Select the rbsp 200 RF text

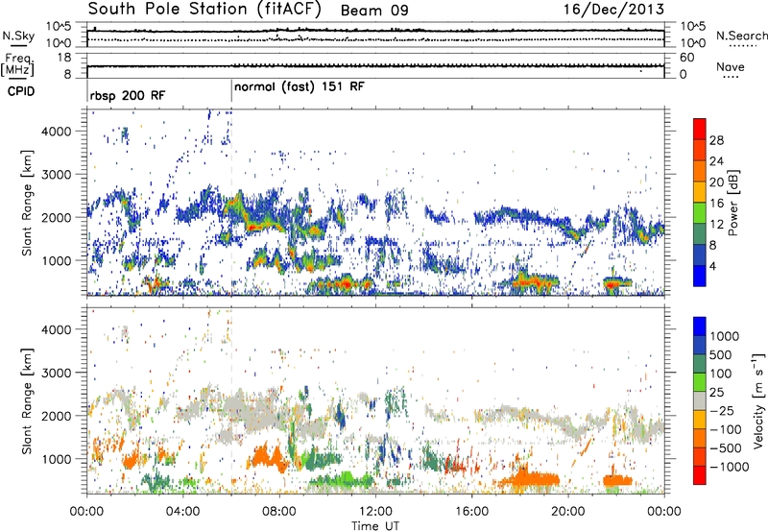tap(128, 95)
